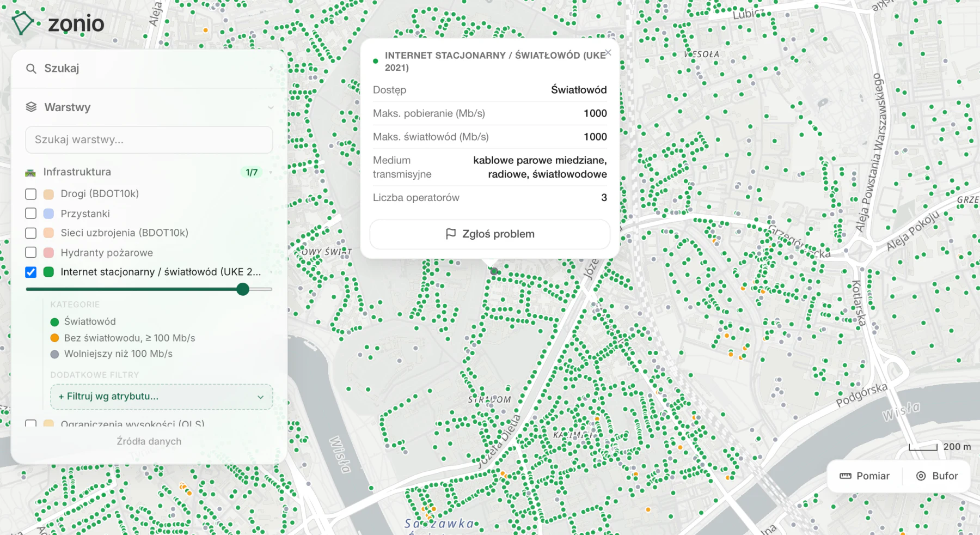Click the Zgłoś problem button

point(489,234)
